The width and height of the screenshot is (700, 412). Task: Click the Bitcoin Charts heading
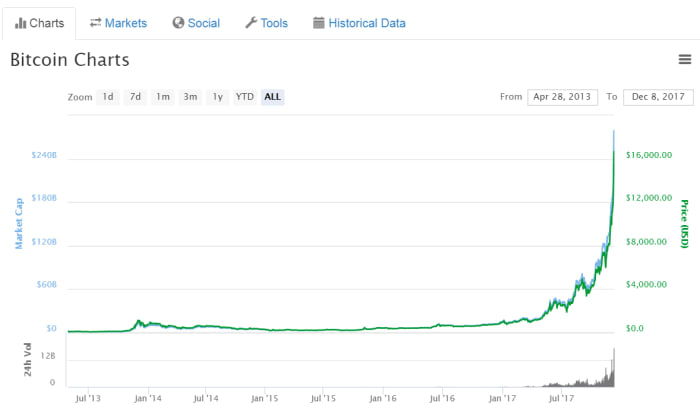70,60
